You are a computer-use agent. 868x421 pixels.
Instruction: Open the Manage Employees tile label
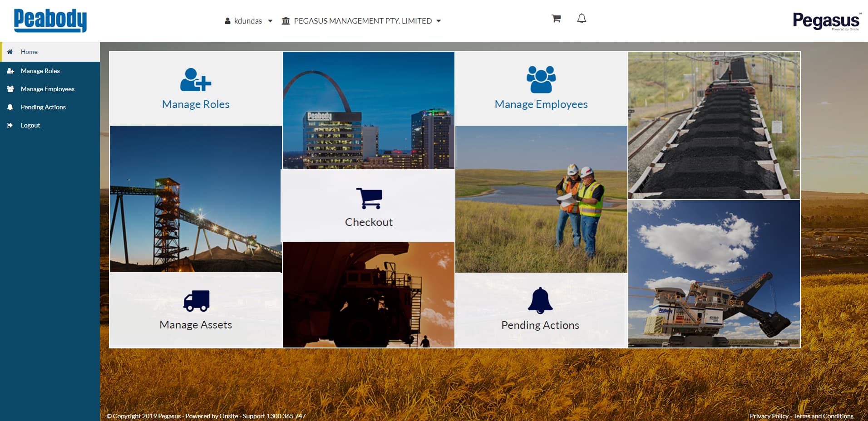click(x=541, y=104)
